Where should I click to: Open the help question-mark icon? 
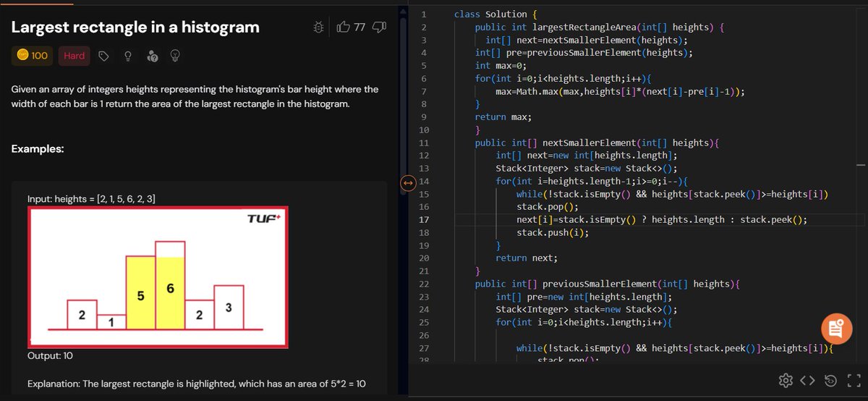pos(152,56)
